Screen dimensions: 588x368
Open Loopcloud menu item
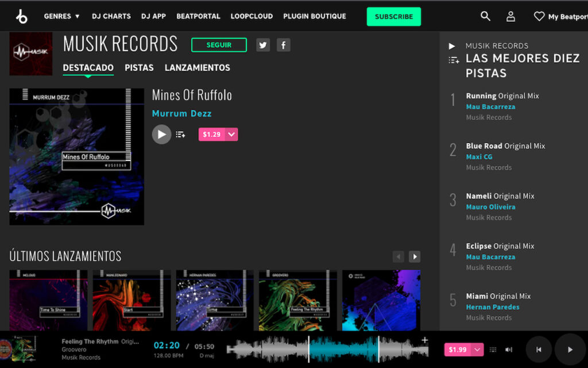[252, 16]
